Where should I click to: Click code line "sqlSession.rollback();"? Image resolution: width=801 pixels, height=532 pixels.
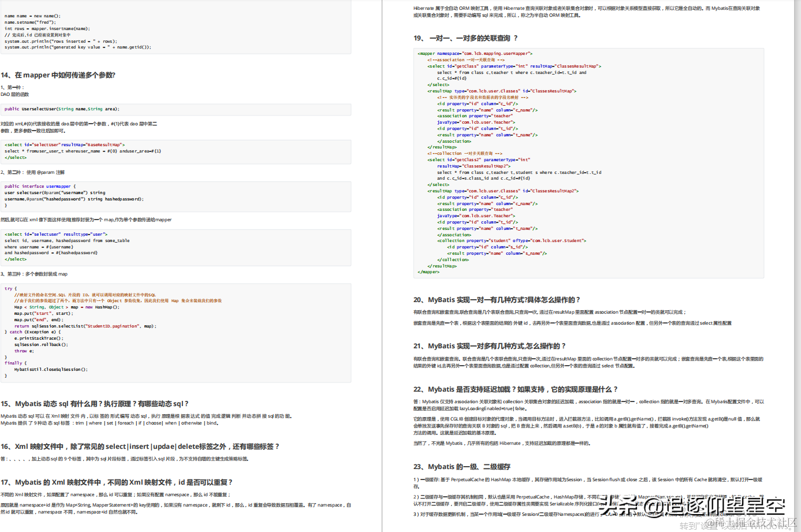(41, 344)
